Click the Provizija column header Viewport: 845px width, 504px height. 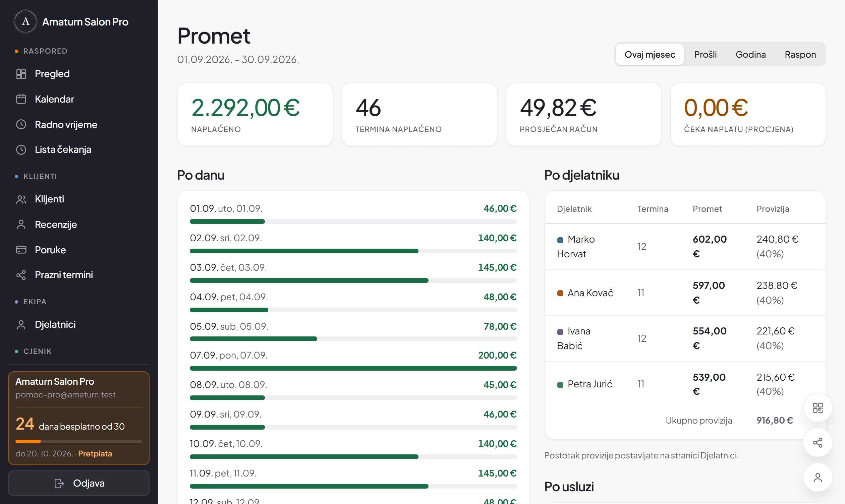(773, 209)
